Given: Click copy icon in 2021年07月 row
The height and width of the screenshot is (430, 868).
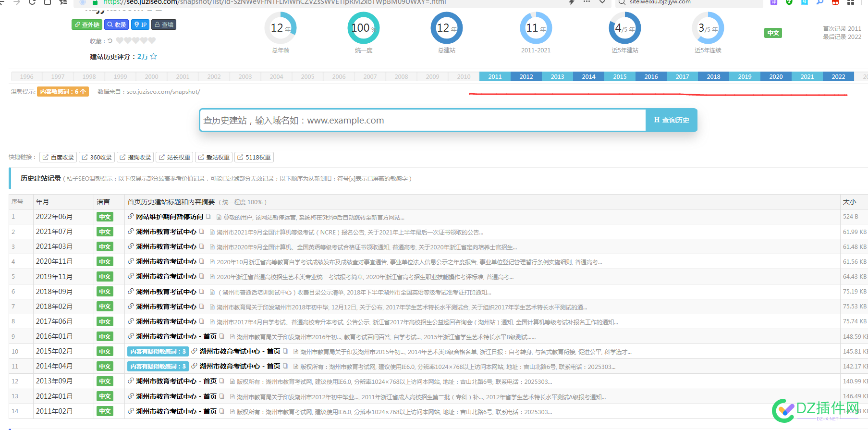Looking at the screenshot, I should [x=202, y=232].
